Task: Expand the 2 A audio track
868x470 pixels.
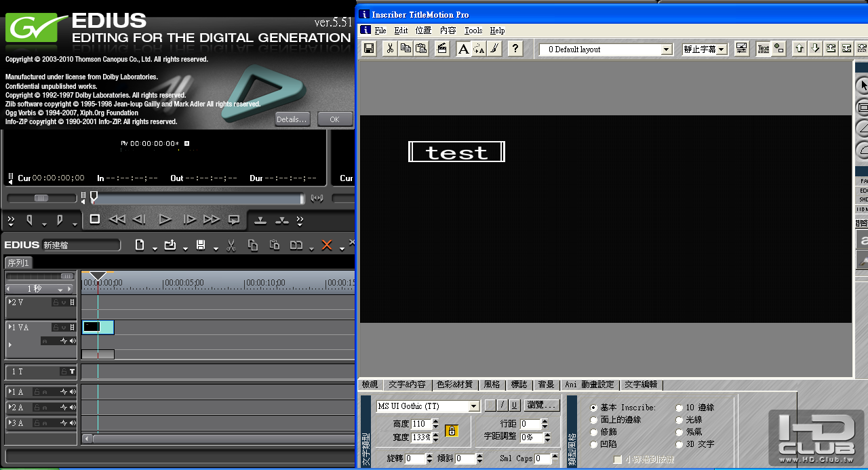Action: [x=9, y=407]
